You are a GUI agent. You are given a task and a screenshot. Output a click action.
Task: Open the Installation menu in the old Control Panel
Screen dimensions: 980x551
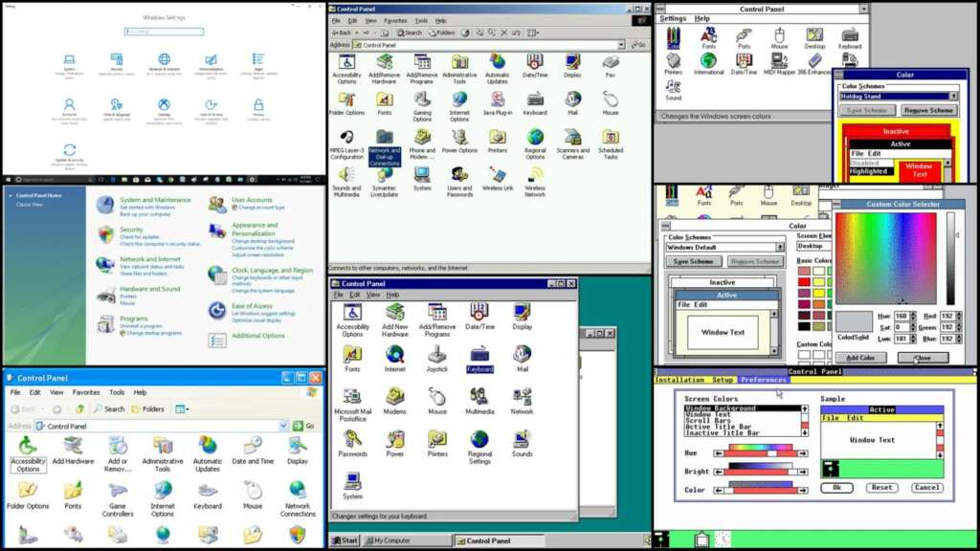pos(679,380)
